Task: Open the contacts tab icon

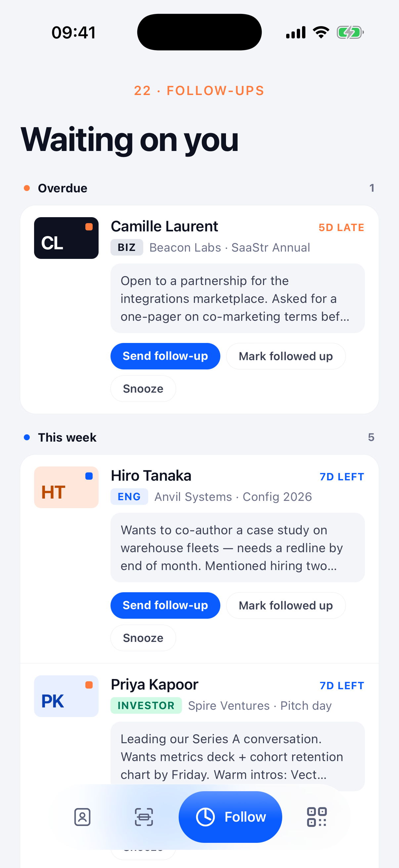Action: coord(82,817)
